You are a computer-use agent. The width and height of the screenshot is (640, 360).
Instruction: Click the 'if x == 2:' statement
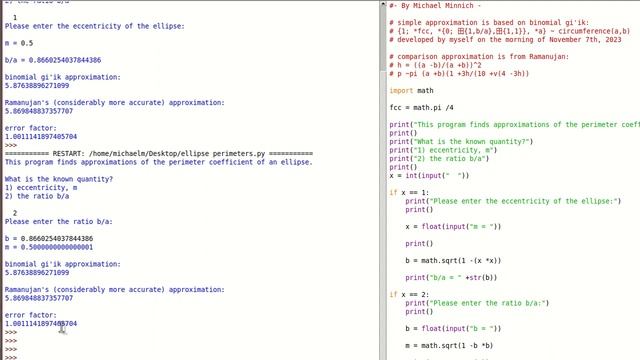coord(409,295)
